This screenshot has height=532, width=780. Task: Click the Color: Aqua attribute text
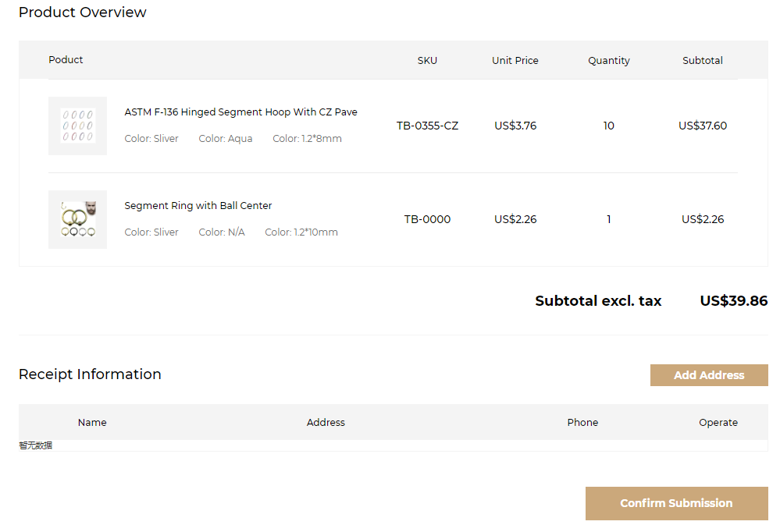[x=225, y=139]
